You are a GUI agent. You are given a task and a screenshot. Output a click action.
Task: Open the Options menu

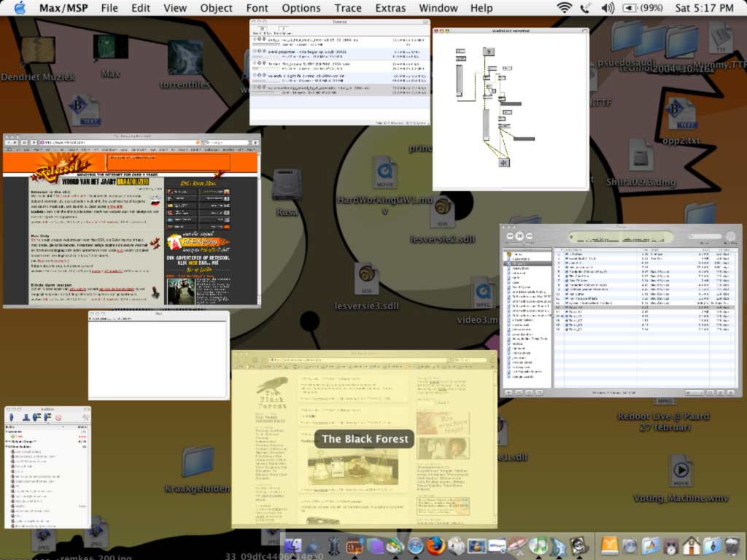pos(301,7)
